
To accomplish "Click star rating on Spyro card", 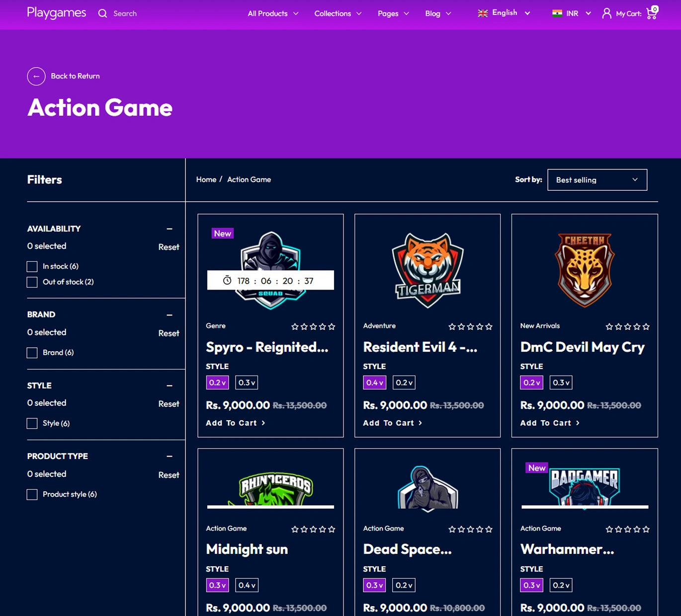I will tap(313, 326).
